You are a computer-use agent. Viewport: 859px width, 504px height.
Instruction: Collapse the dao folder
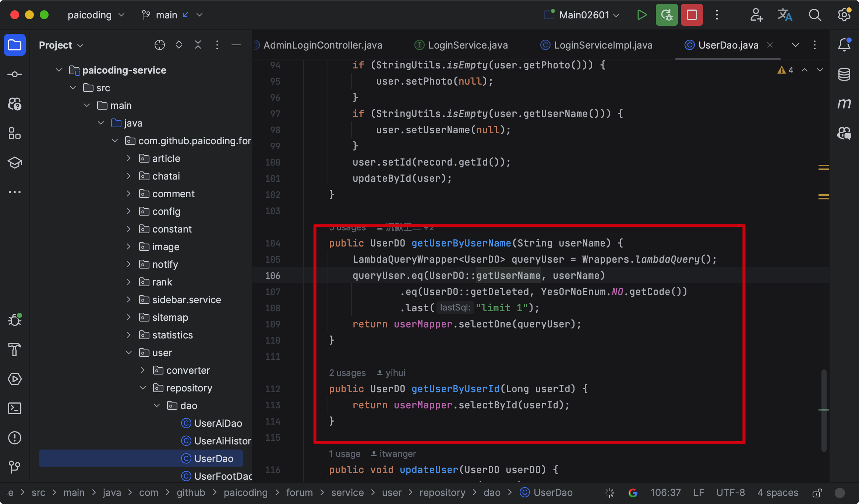[x=157, y=405]
